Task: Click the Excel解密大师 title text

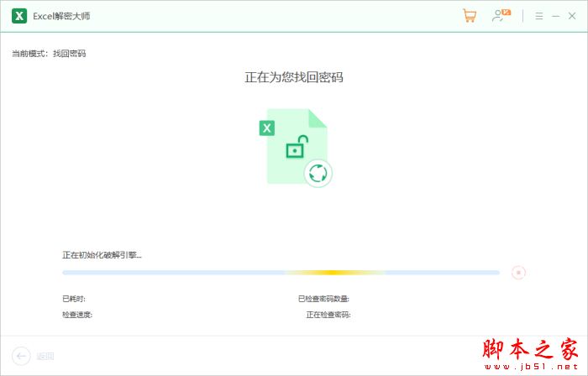Action: tap(61, 16)
